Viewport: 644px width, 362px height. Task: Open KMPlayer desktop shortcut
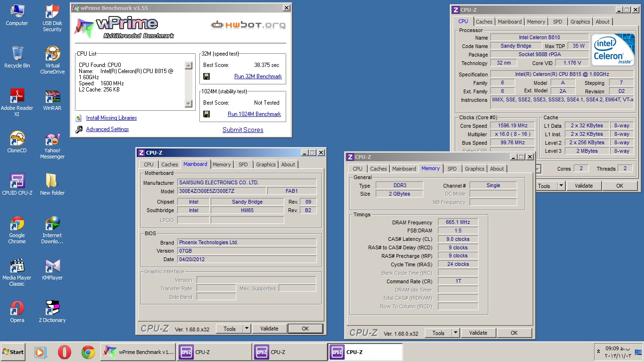pos(52,270)
